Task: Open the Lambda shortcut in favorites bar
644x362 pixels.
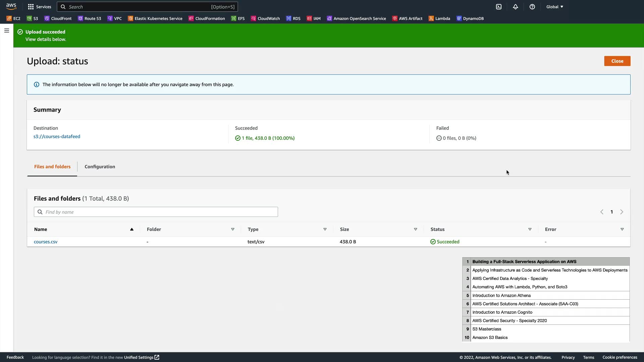Action: pyautogui.click(x=439, y=18)
